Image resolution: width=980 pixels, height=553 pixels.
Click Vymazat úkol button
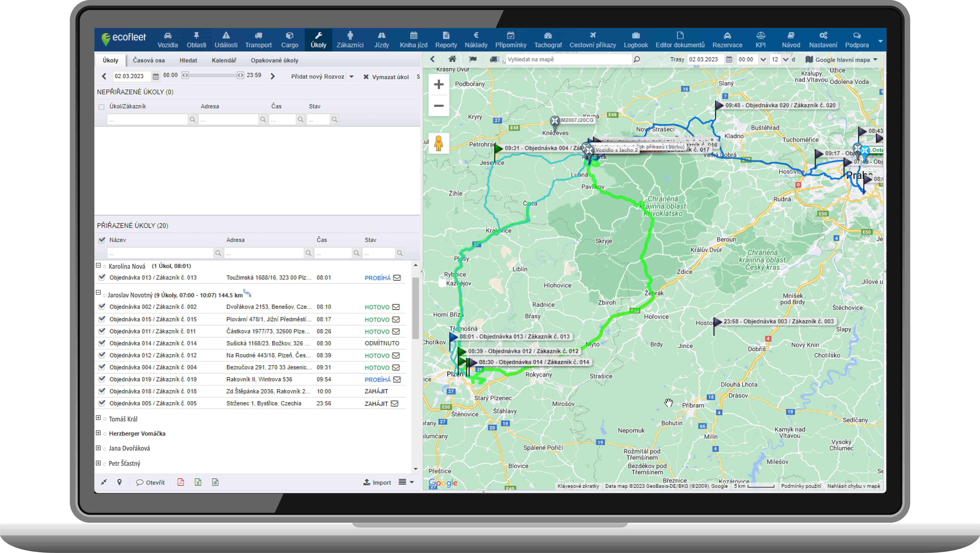point(386,77)
